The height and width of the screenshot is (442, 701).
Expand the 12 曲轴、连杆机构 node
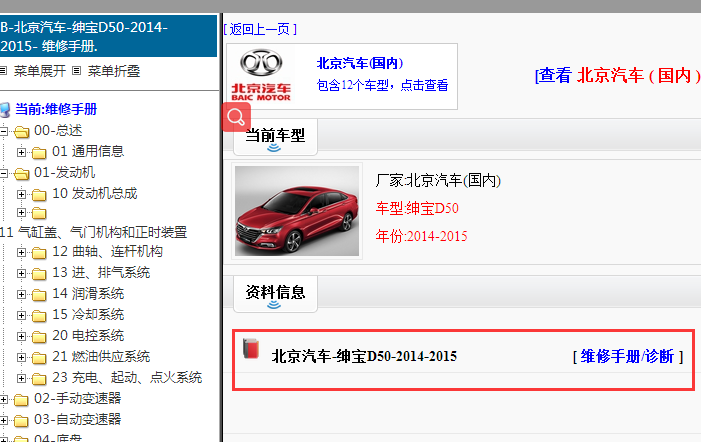click(21, 253)
